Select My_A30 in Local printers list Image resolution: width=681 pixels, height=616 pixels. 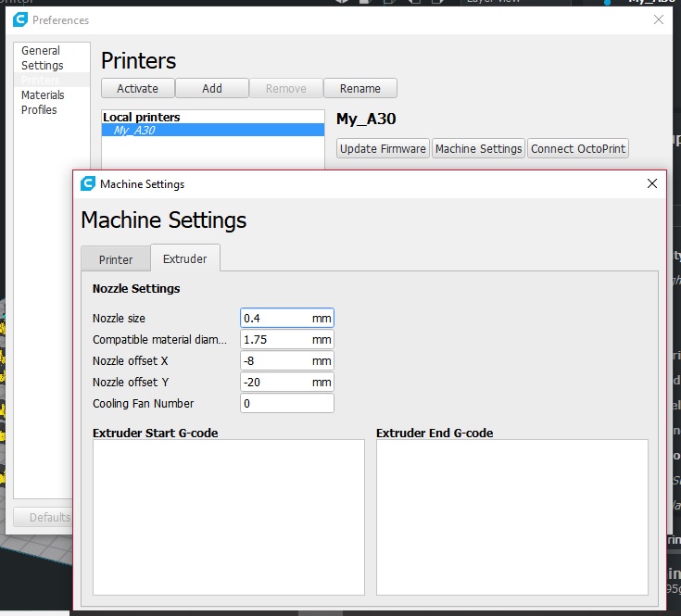pyautogui.click(x=213, y=130)
